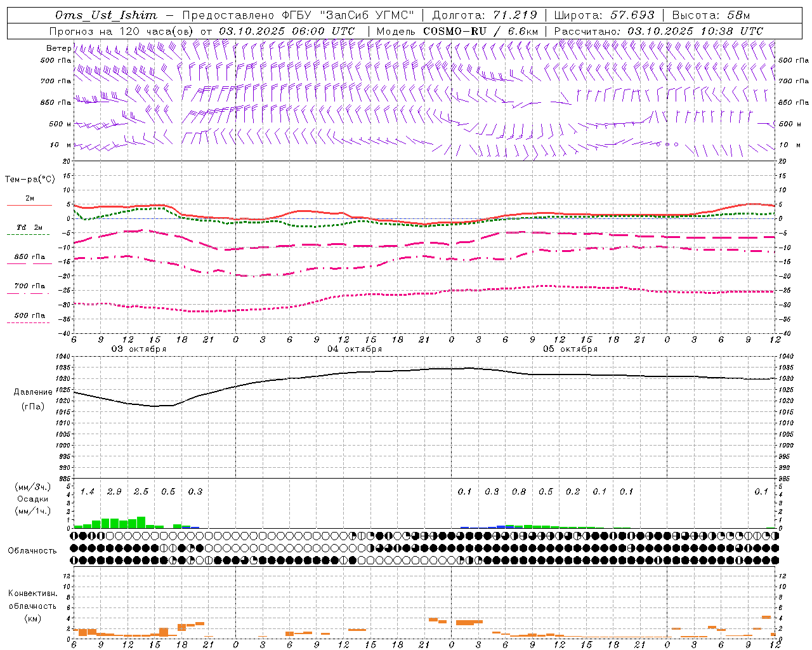Click the 2.5 precipitation value
Viewport: 812px width, 650px height.
[x=141, y=492]
